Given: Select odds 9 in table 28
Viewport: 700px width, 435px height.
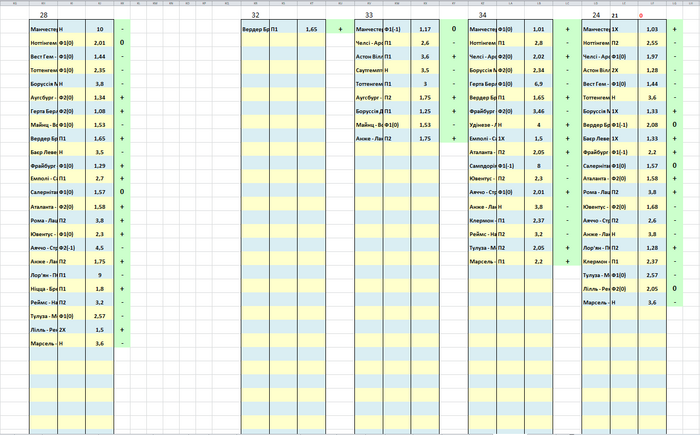Looking at the screenshot, I should (x=100, y=275).
